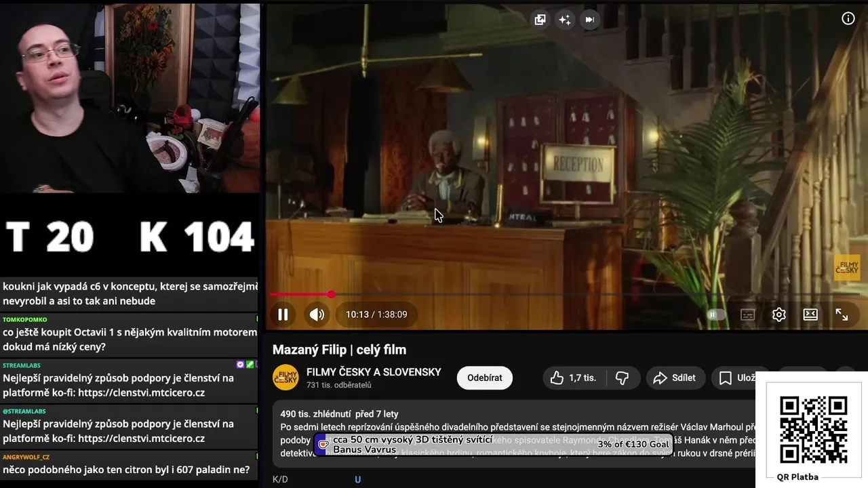Click the red progress bar scrubber handle
The height and width of the screenshot is (488, 868).
tap(331, 294)
